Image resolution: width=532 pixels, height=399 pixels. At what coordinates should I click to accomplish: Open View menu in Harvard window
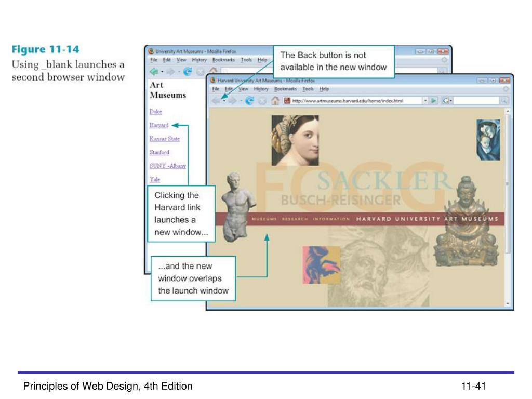(x=243, y=89)
